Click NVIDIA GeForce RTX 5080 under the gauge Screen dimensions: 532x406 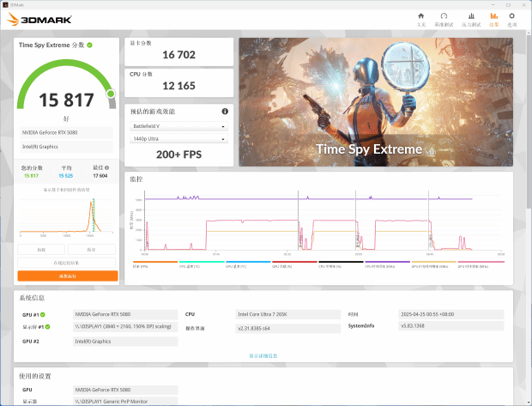coord(66,133)
